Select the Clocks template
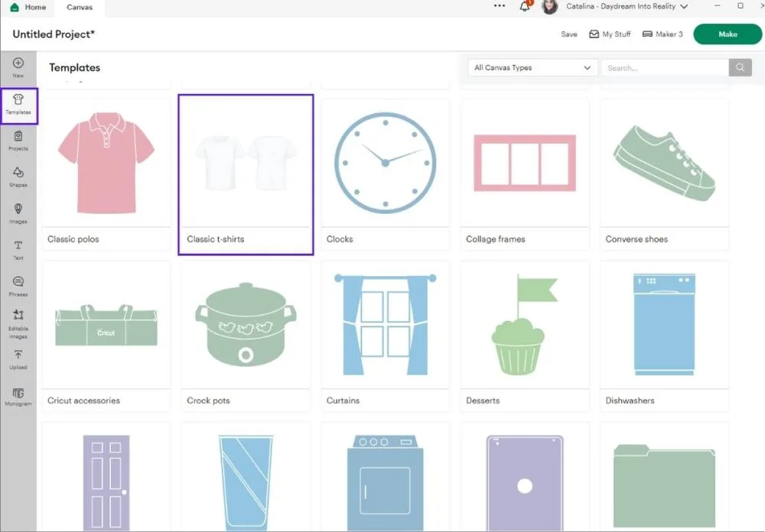765x532 pixels. point(386,174)
